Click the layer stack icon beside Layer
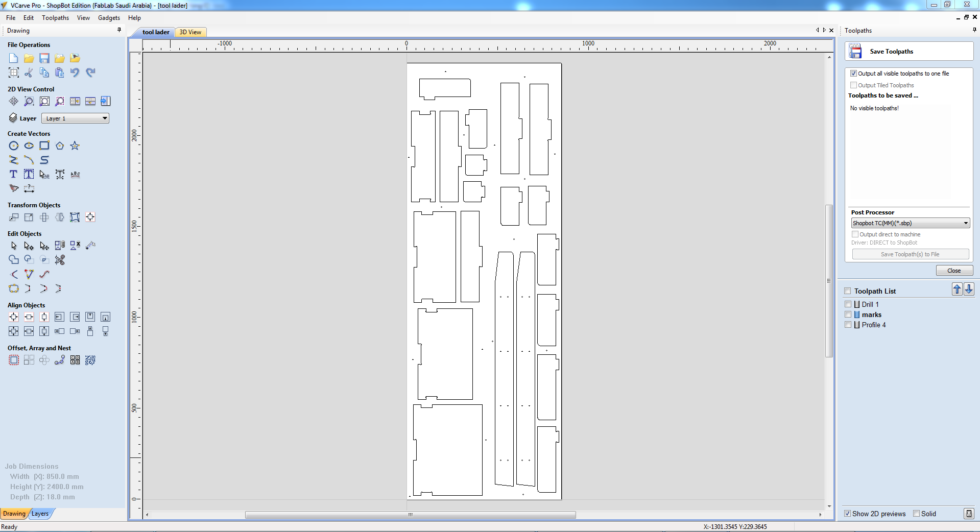The image size is (980, 532). coord(13,118)
